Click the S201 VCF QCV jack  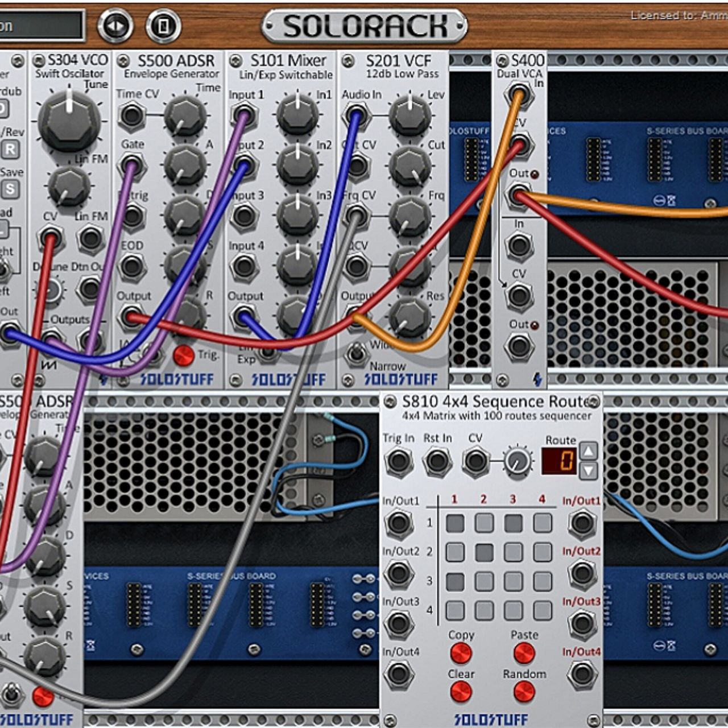tap(357, 266)
